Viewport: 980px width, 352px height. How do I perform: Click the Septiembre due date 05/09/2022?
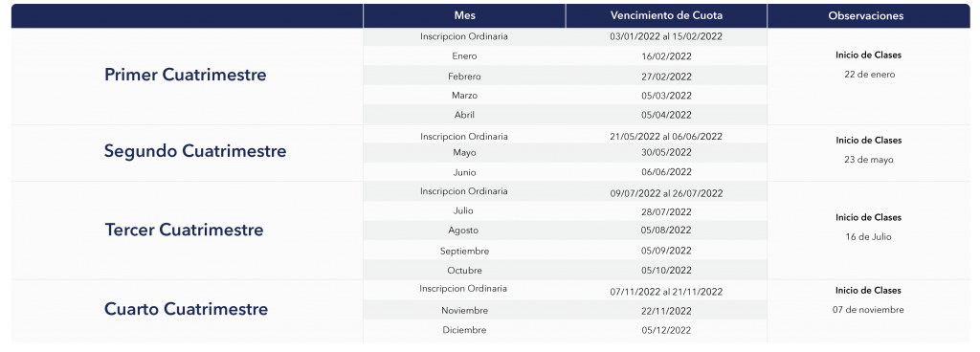(666, 251)
